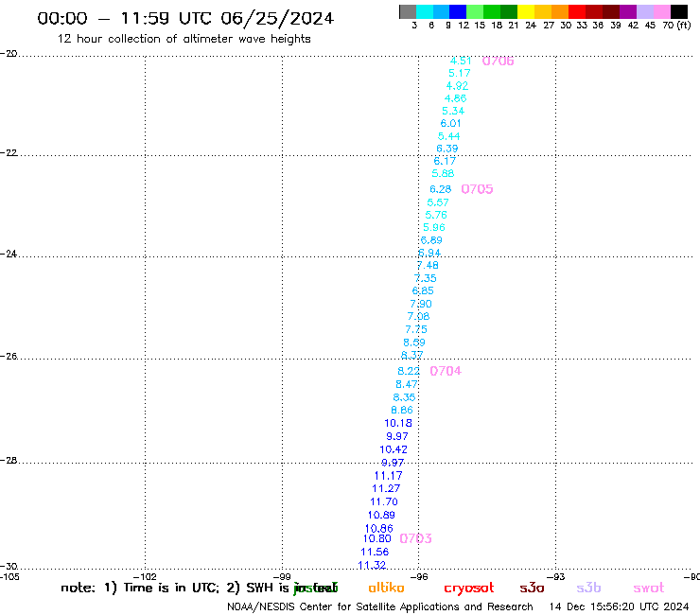
Task: Click the wave height value 5.17
Action: 460,73
